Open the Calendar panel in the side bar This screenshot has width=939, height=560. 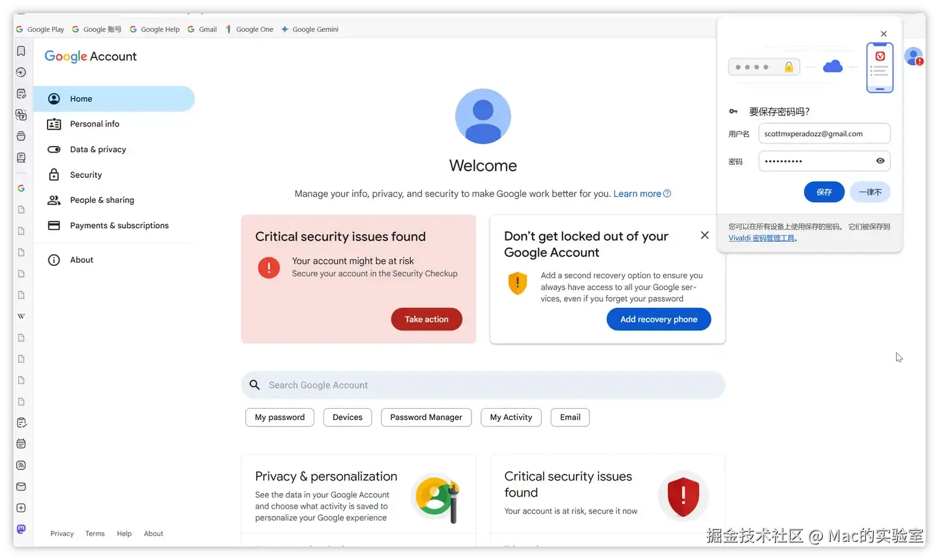21,444
